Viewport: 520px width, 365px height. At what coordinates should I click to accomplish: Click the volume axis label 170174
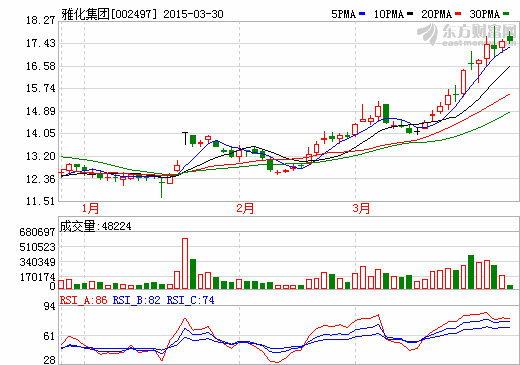click(x=37, y=277)
